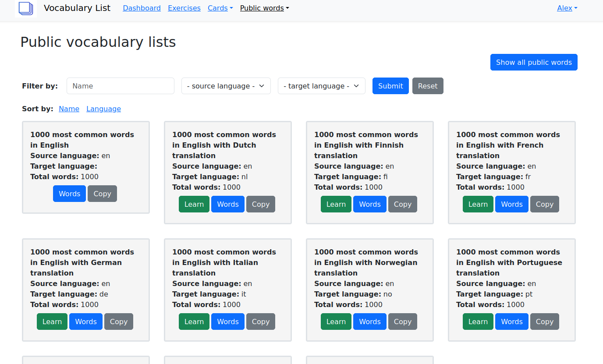Learn the Dutch translation list
The image size is (603, 364).
194,204
